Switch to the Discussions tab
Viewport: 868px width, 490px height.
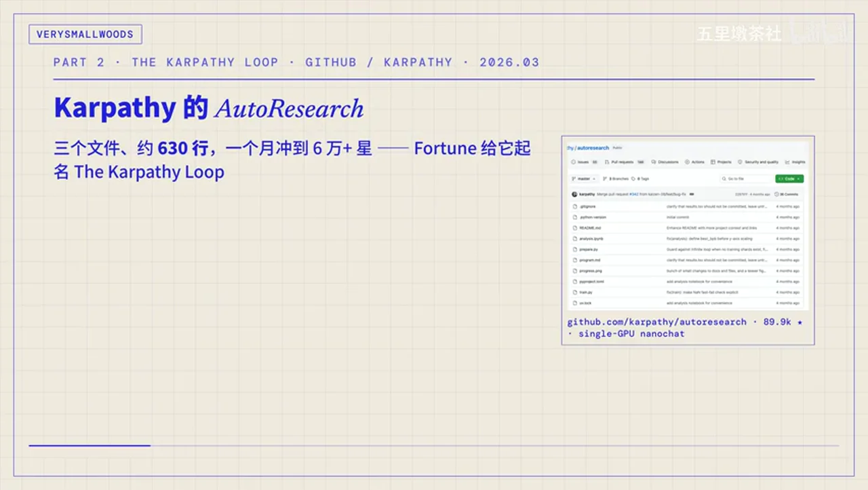(x=665, y=162)
